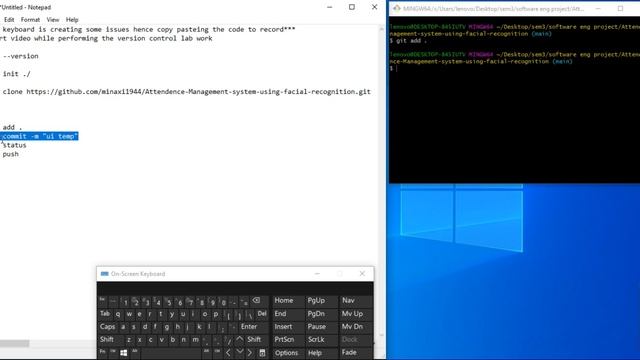Open Notepad Edit menu
The height and width of the screenshot is (360, 640).
pyautogui.click(x=9, y=20)
